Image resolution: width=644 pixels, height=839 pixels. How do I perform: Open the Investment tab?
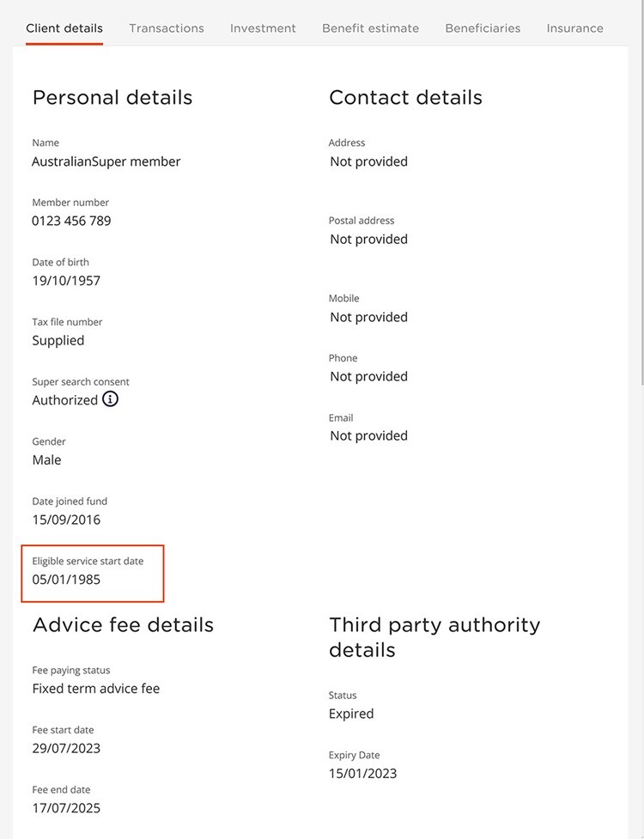click(263, 28)
